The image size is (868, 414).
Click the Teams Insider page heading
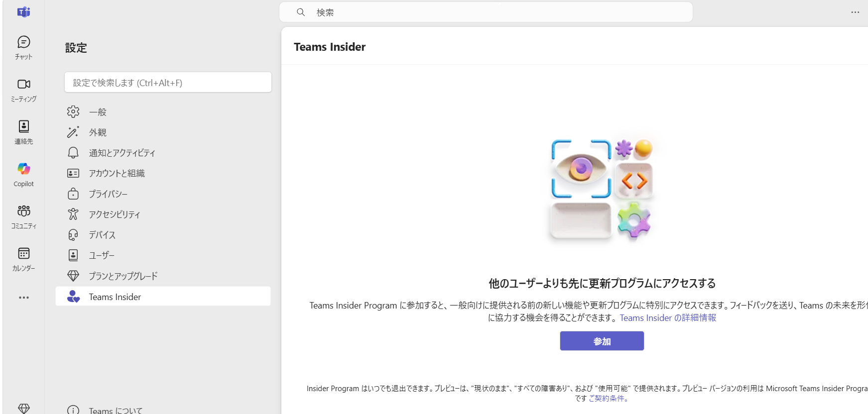point(330,47)
